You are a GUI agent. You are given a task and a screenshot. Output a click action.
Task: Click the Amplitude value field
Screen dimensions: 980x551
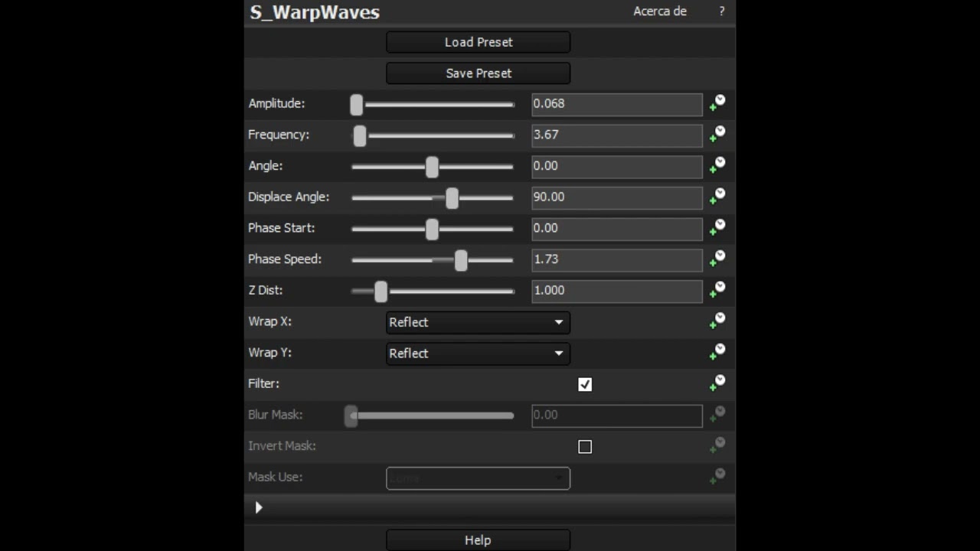[x=616, y=104]
